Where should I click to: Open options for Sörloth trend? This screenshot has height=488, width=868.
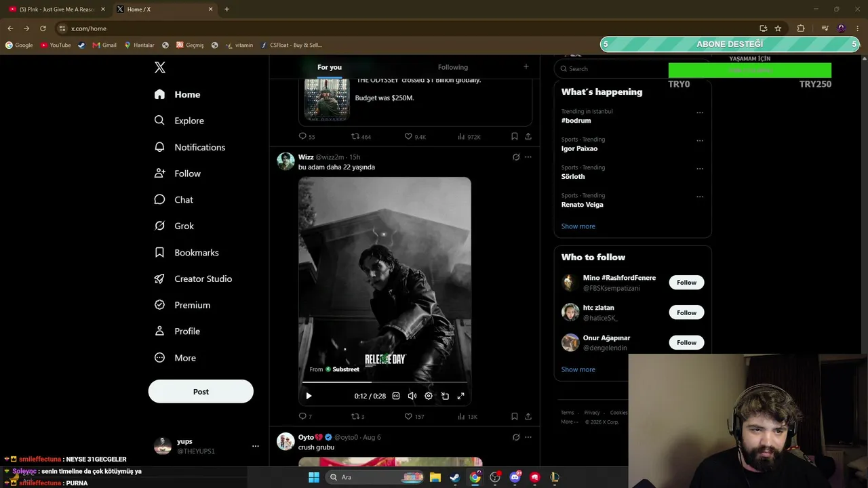point(700,169)
